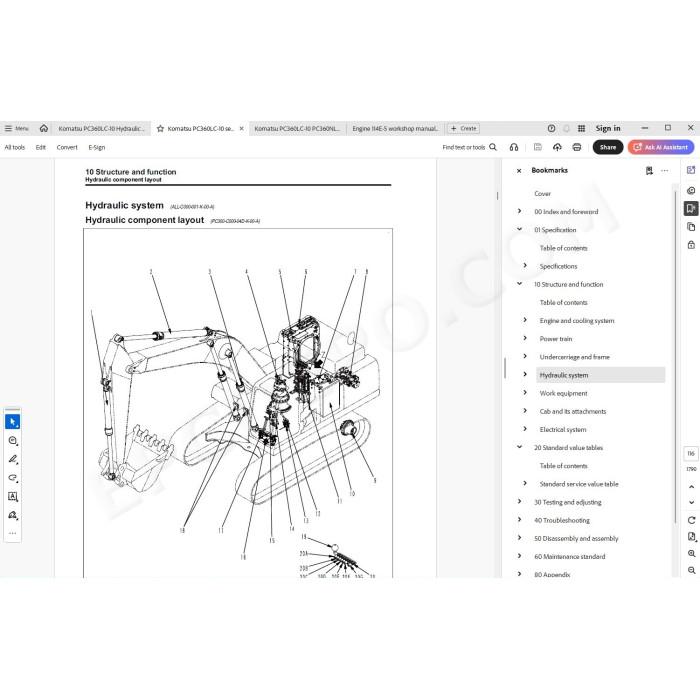Collapse 20 Standard value tables bookmark

tap(519, 447)
